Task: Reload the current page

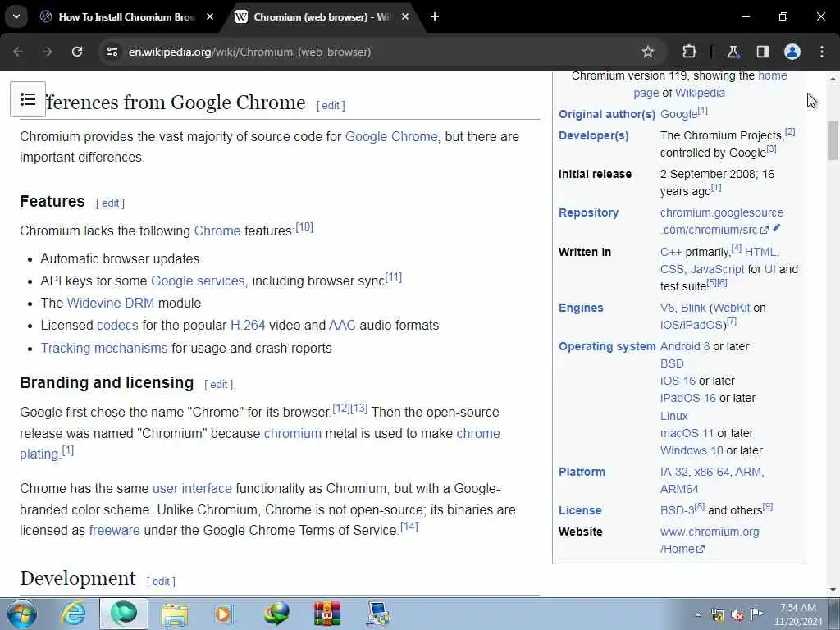Action: [77, 52]
